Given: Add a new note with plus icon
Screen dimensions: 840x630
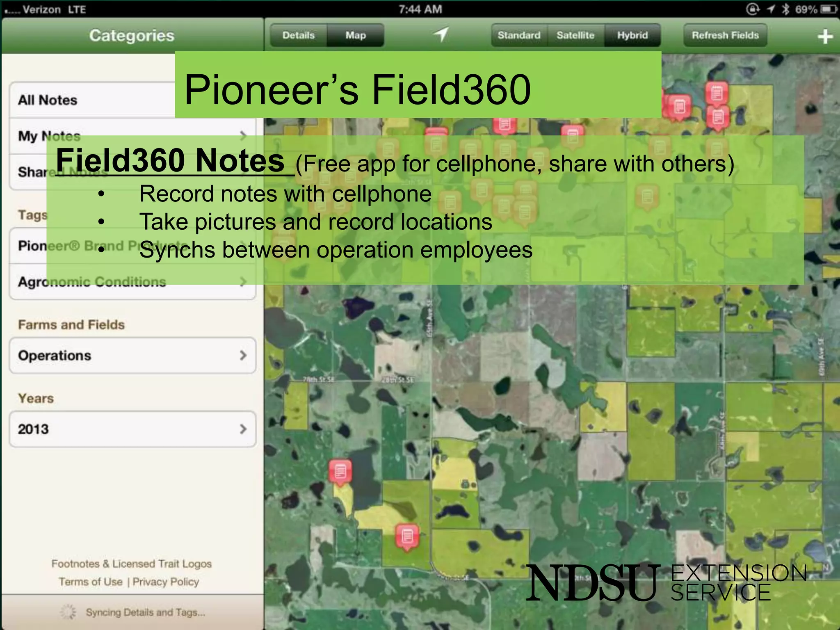Looking at the screenshot, I should 825,37.
